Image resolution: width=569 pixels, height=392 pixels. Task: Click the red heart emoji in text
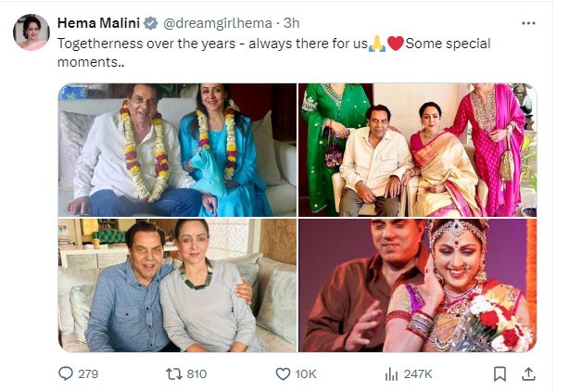(x=395, y=44)
